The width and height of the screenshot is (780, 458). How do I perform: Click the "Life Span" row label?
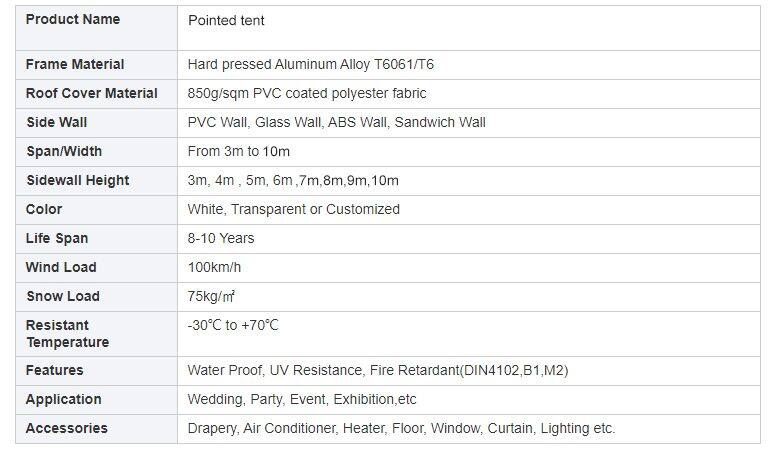pos(57,238)
